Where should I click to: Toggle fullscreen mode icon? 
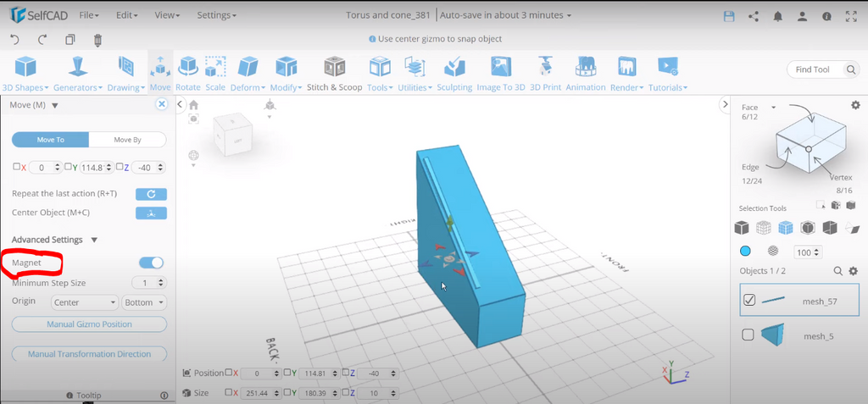point(851,16)
